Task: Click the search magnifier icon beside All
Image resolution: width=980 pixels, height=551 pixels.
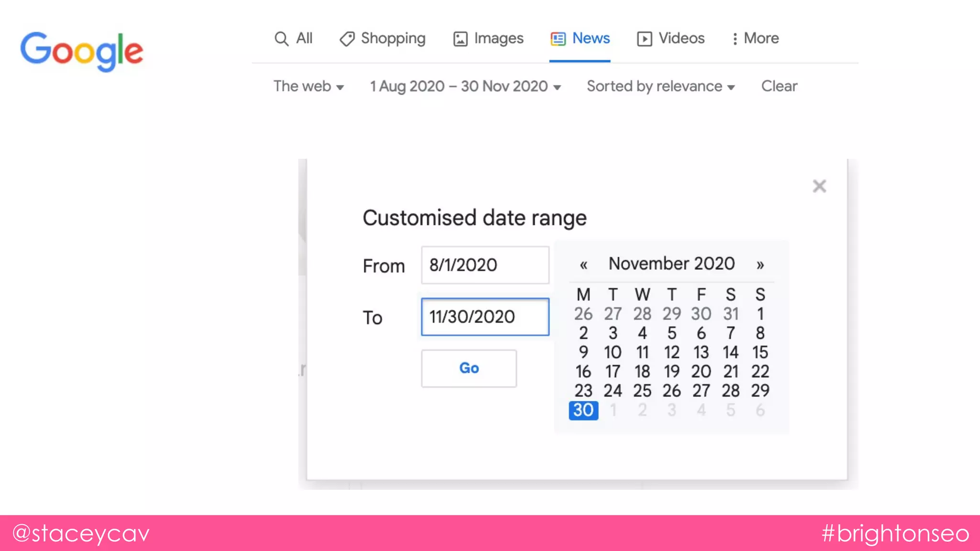Action: (281, 39)
